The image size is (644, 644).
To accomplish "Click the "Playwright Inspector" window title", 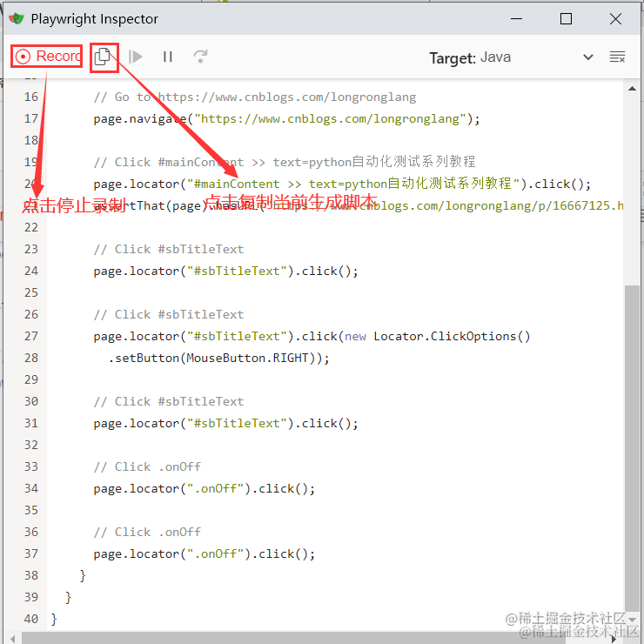I will click(95, 19).
